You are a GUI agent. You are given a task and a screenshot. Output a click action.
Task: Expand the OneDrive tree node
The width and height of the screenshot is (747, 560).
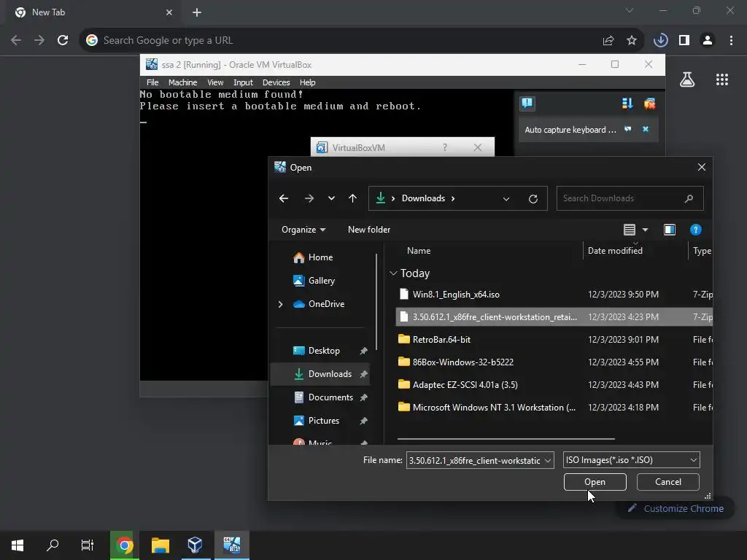point(280,304)
